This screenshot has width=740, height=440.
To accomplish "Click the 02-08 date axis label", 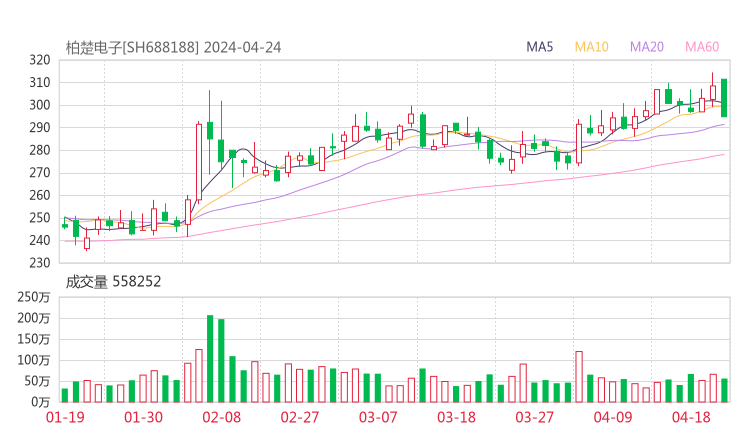I will coord(221,417).
